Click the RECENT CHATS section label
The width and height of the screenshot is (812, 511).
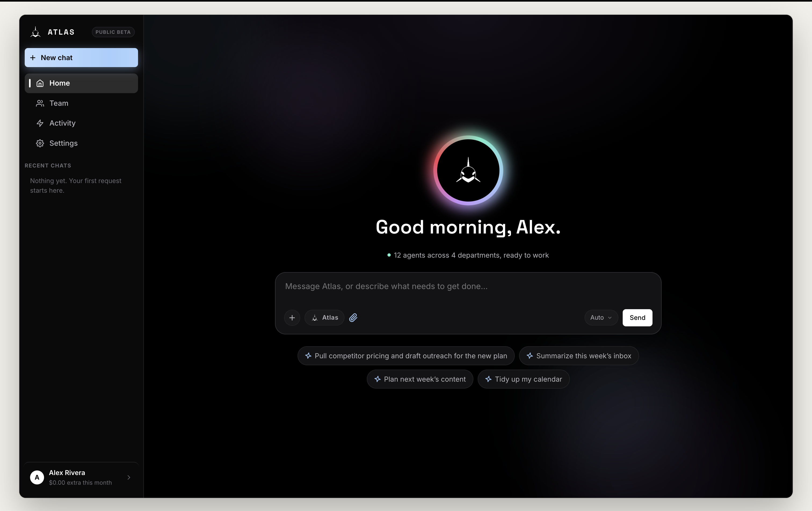48,166
